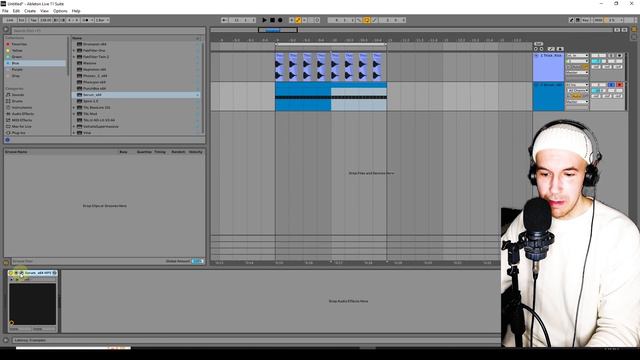
Task: Toggle the Serum_x64 device activator
Action: coord(11,273)
